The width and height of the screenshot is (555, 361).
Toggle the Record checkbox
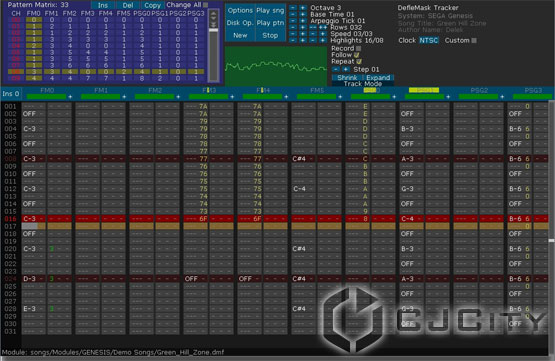[x=358, y=48]
